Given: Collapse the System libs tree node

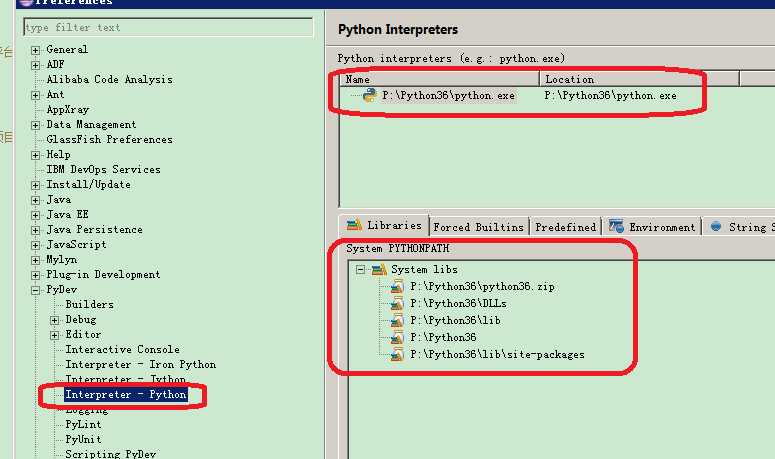Looking at the screenshot, I should click(360, 270).
